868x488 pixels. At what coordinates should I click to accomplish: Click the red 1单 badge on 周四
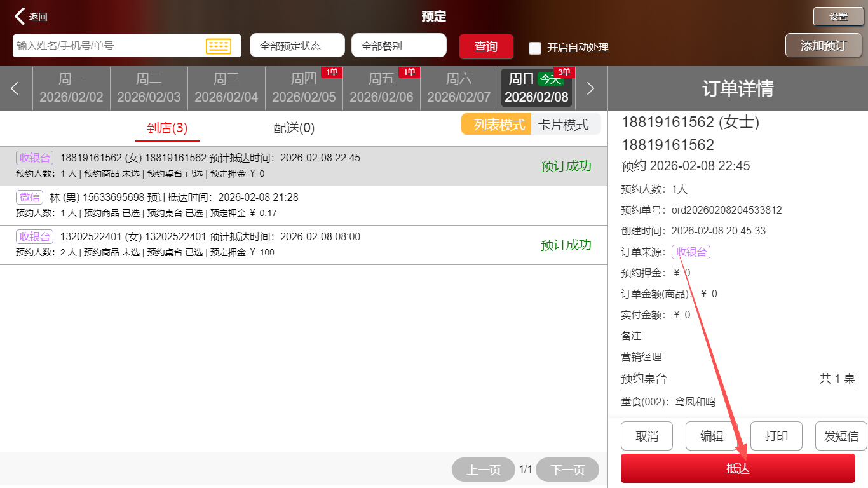tap(331, 72)
